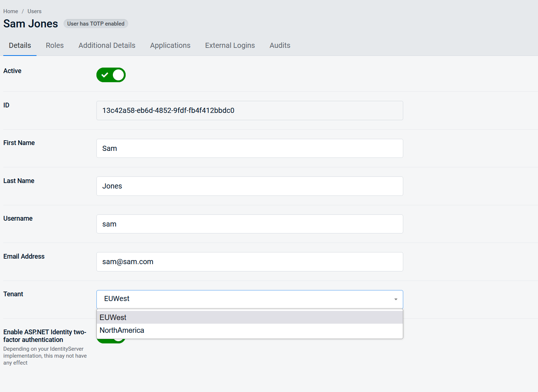Click the Tenant dropdown caret arrow
Image resolution: width=538 pixels, height=392 pixels.
click(396, 299)
